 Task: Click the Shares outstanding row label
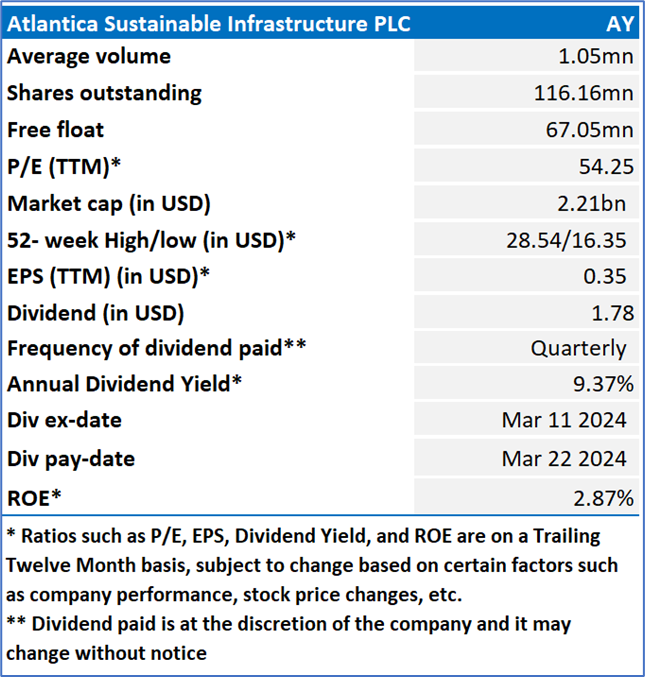pos(104,93)
